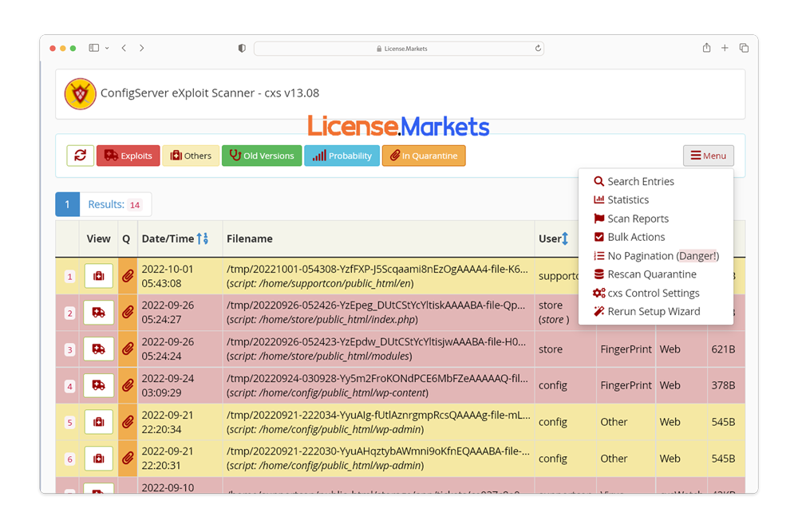Viewport: 798px width, 532px height.
Task: Reload page from address bar icon
Action: pyautogui.click(x=538, y=49)
